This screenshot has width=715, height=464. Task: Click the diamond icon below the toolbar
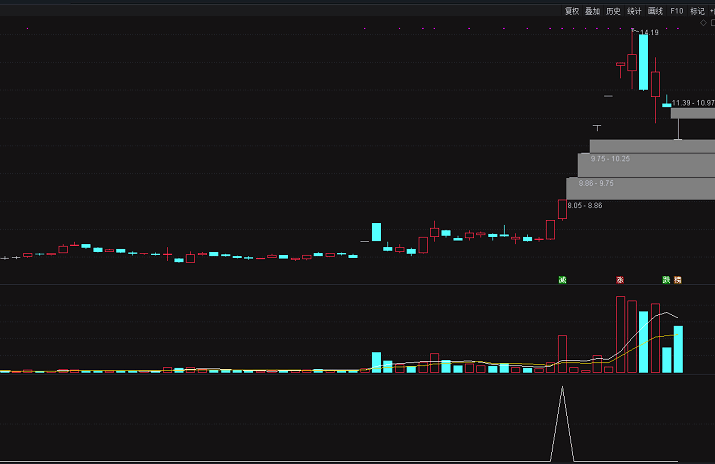pyautogui.click(x=703, y=23)
